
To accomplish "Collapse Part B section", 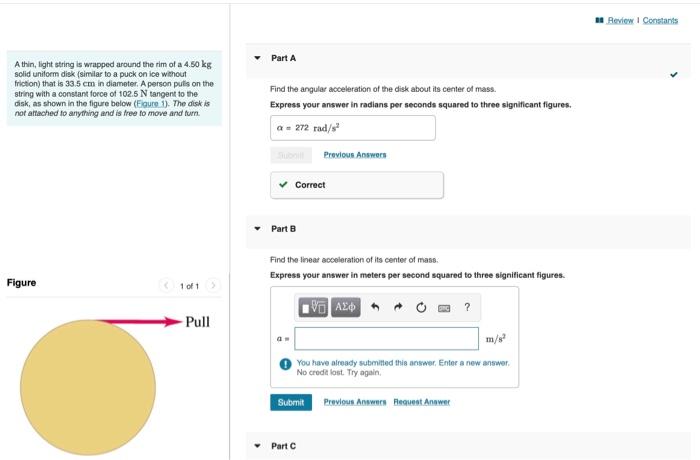I will [258, 229].
